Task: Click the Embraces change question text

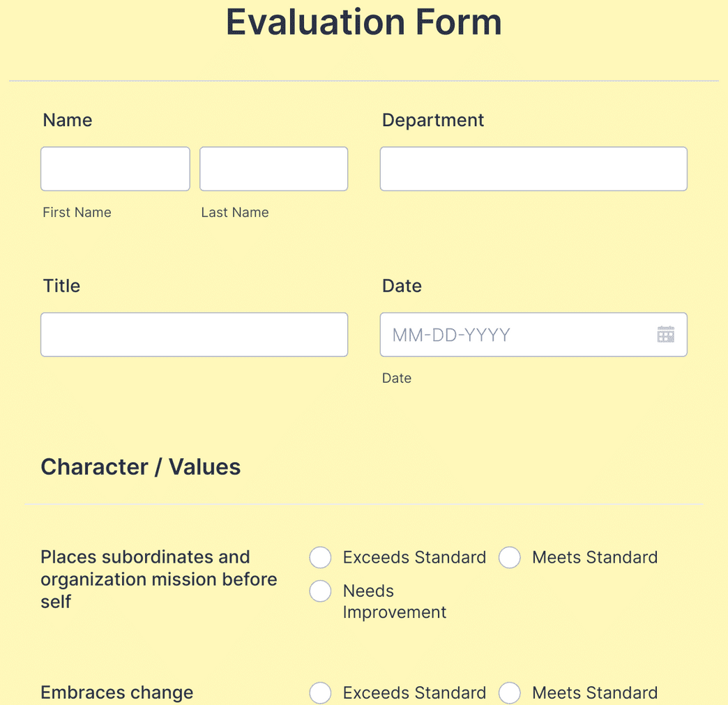Action: coord(116,692)
